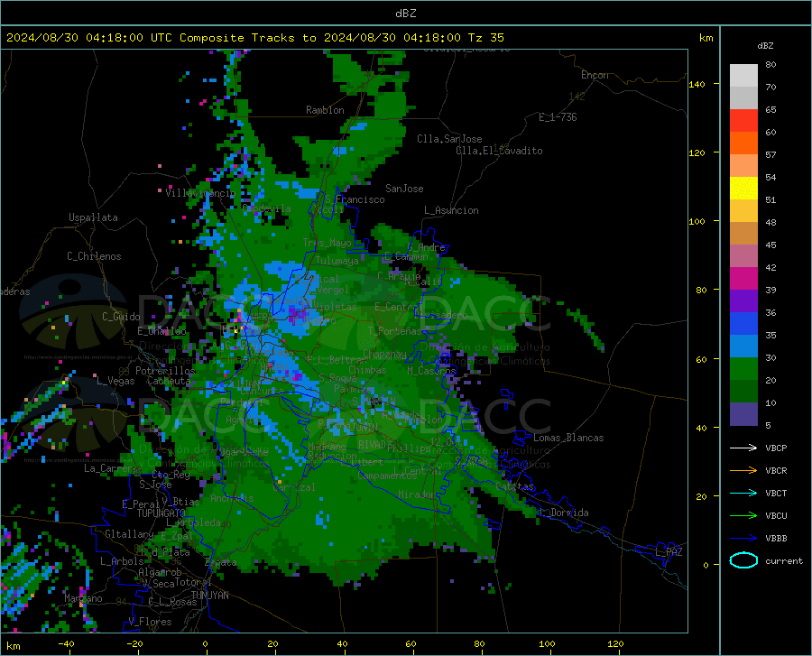Click the Gltallary place label
The height and width of the screenshot is (656, 812).
[129, 534]
